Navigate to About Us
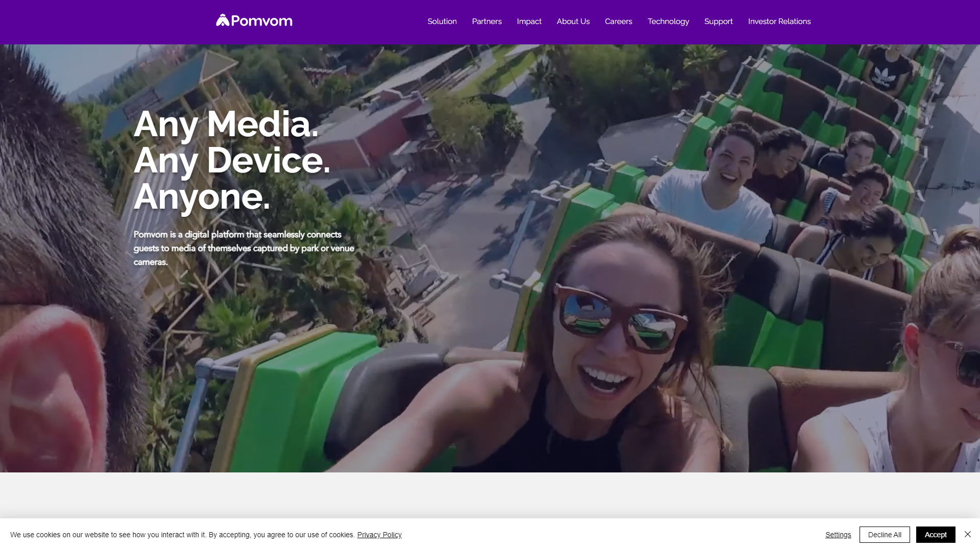 coord(573,21)
